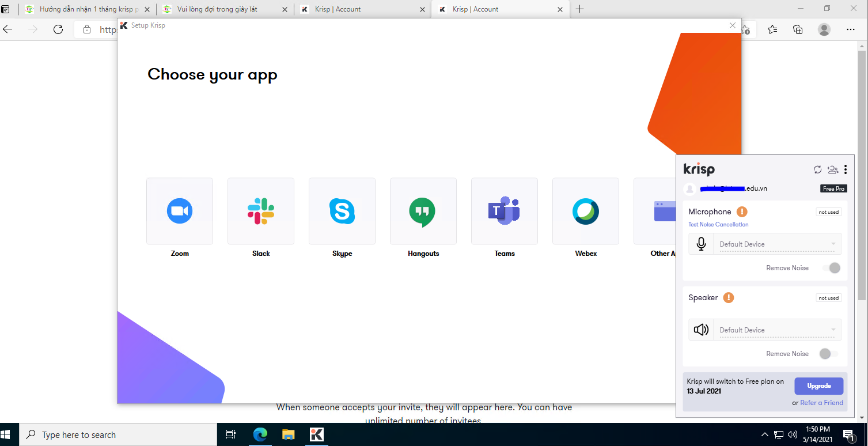868x446 pixels.
Task: Click the Krisp user avatar icon
Action: tap(689, 189)
